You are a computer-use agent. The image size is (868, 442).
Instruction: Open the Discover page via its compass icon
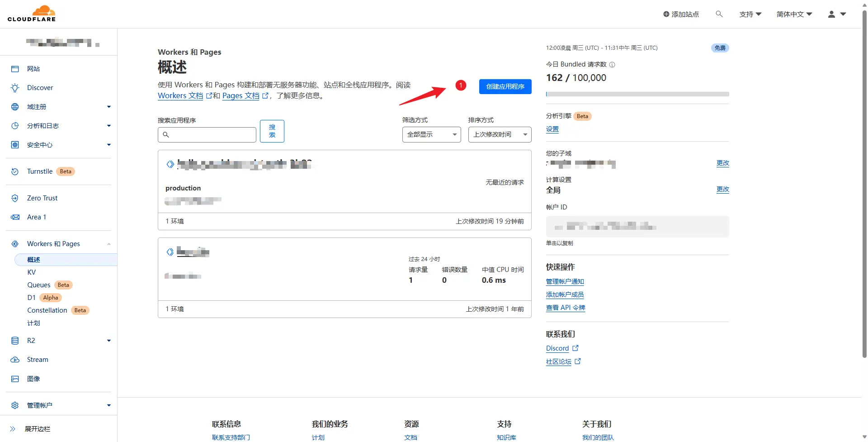(15, 87)
